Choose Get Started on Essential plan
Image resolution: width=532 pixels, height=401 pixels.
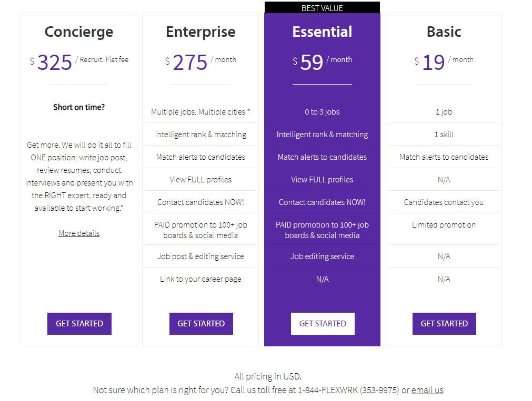point(323,324)
